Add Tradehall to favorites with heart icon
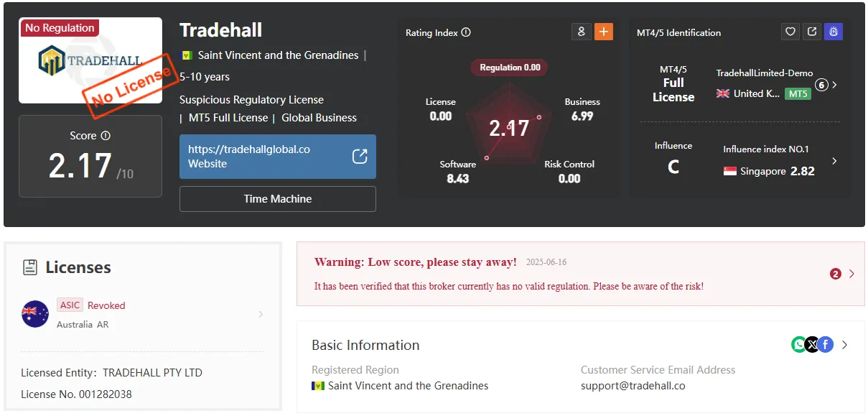 790,32
